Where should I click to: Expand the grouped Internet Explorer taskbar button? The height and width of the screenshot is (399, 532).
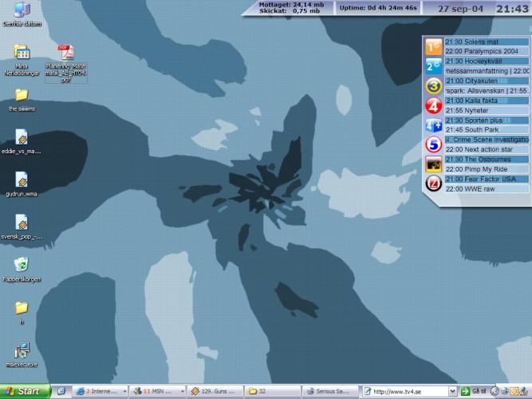[x=100, y=391]
